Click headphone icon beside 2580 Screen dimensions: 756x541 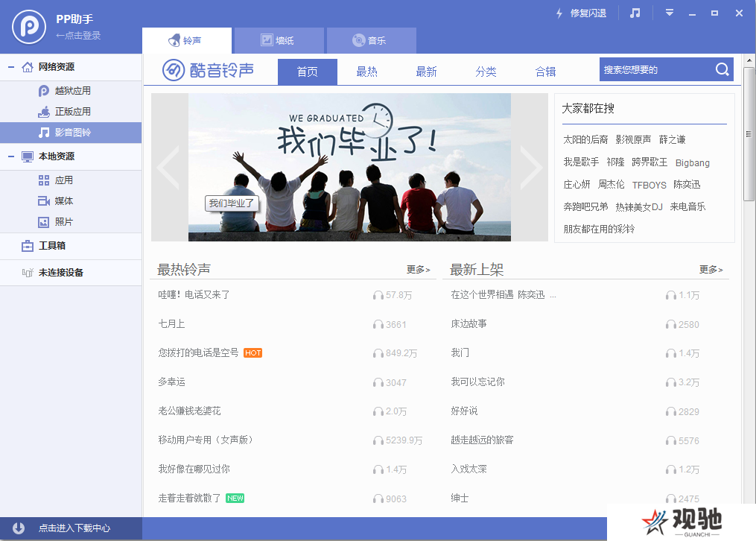click(670, 324)
